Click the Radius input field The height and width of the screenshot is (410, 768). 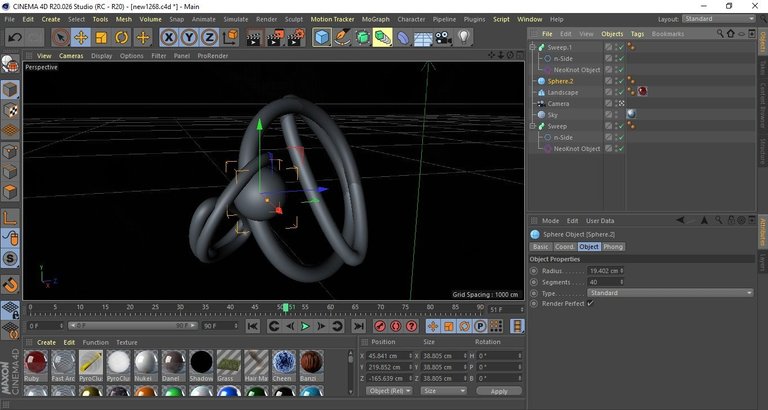606,271
